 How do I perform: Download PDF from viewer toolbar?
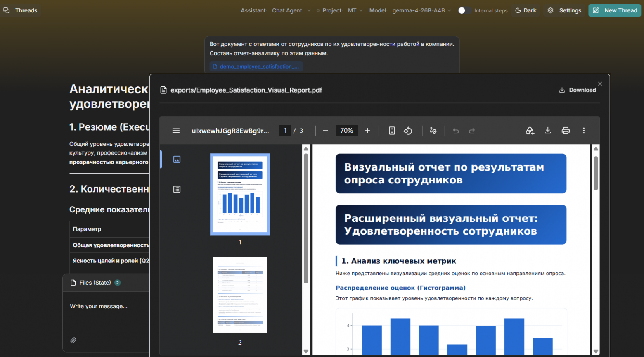pyautogui.click(x=548, y=131)
